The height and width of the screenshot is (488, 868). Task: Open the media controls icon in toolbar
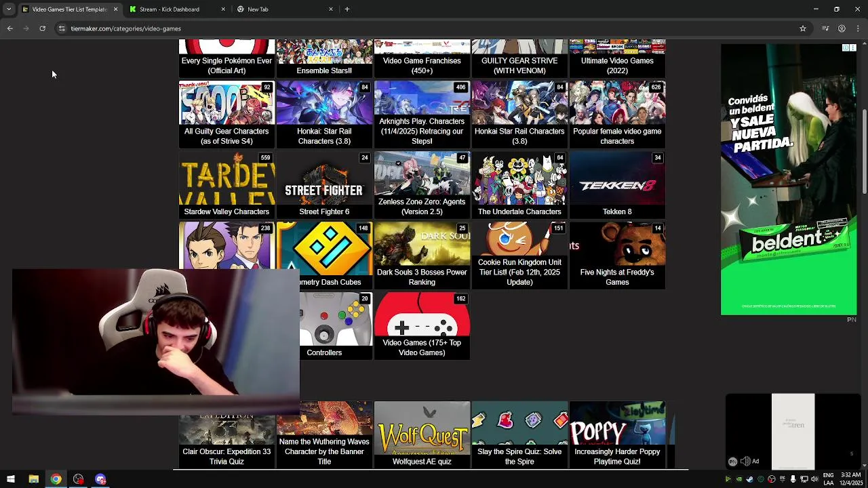tap(825, 28)
